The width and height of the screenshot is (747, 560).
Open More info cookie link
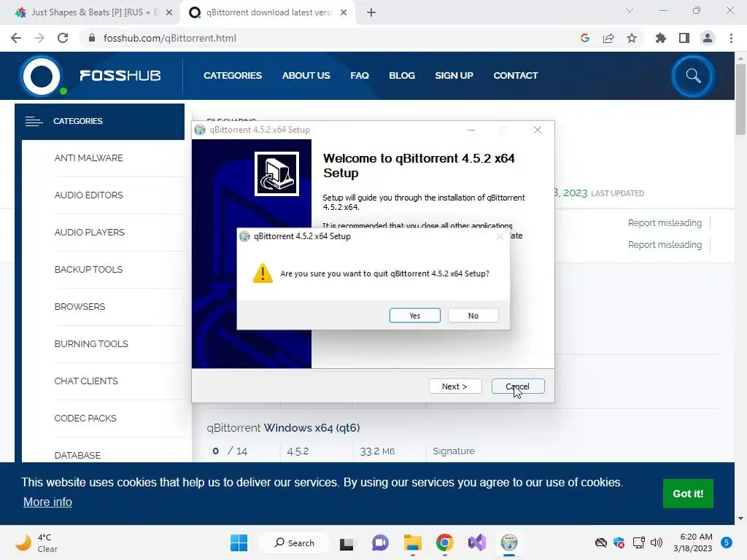click(47, 502)
